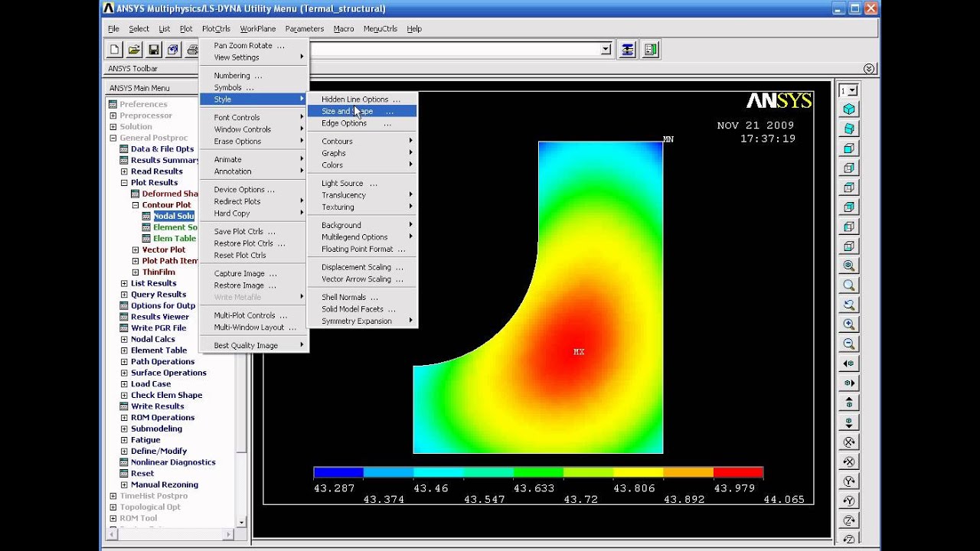Switch to Top view
Screen dimensions: 980x551
pyautogui.click(x=849, y=187)
